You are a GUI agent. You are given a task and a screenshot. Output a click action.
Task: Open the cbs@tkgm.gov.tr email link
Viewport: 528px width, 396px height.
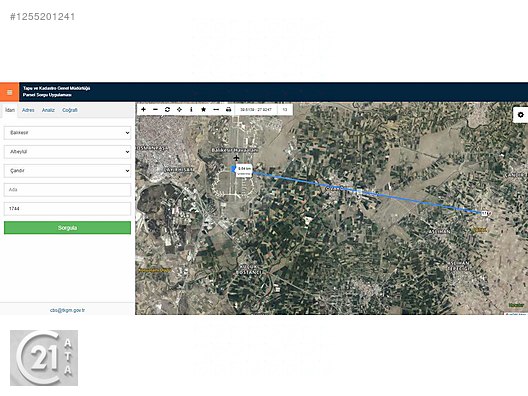[x=67, y=310]
